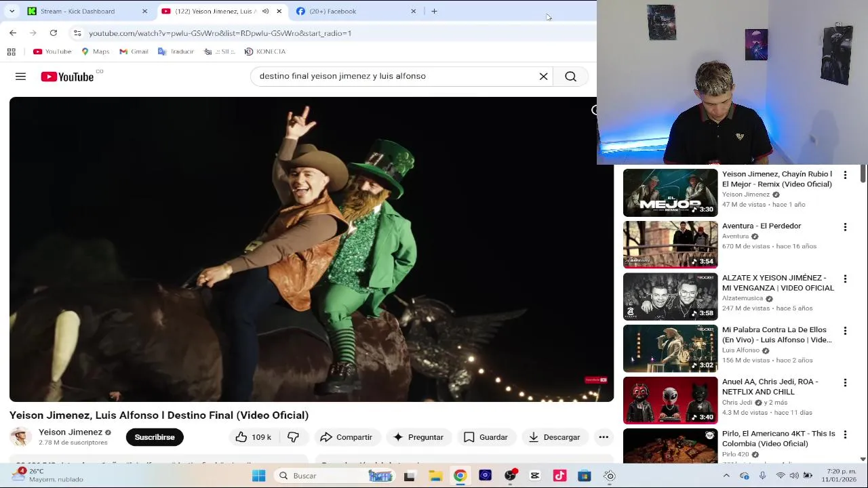Reload the page
The image size is (868, 488).
click(x=53, y=33)
